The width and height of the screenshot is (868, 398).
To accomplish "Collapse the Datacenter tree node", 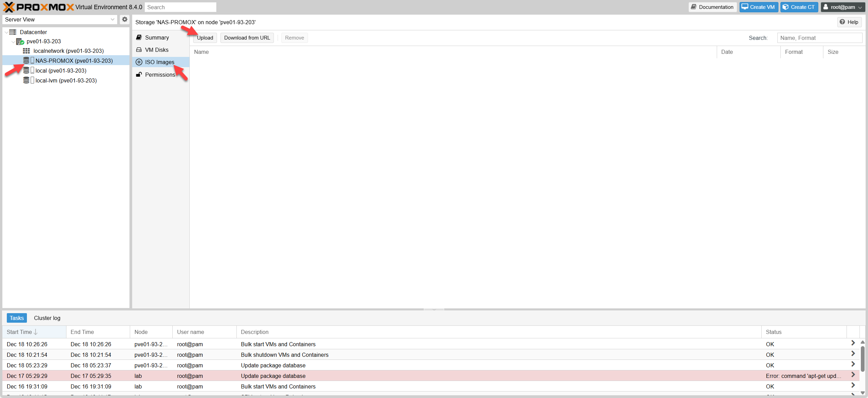I will click(x=6, y=32).
